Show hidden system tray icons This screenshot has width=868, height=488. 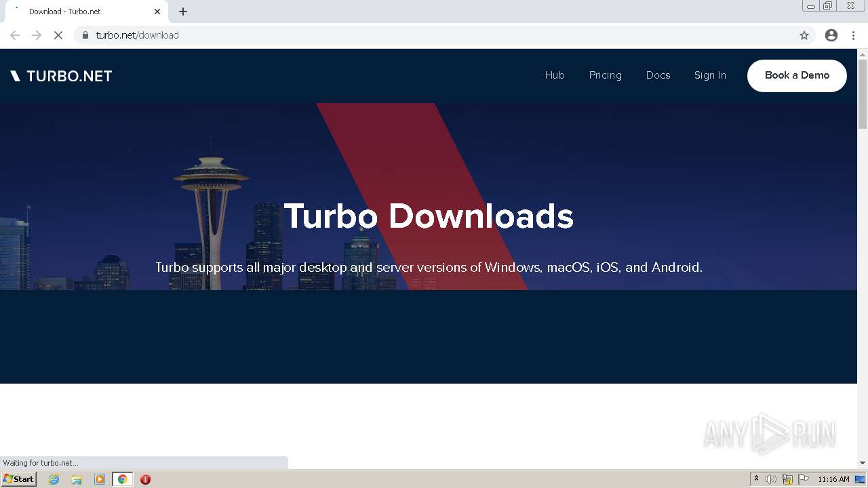756,479
